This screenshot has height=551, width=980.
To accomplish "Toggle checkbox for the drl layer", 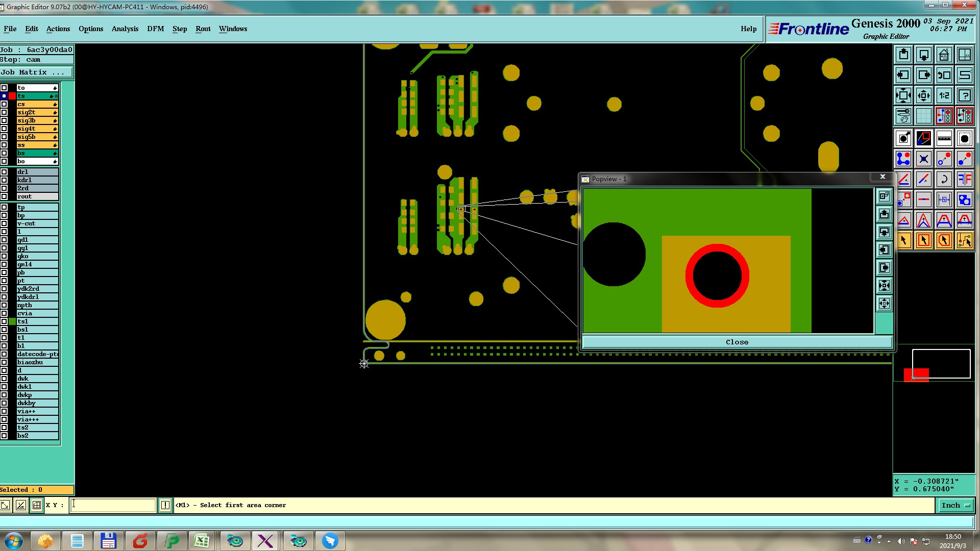I will [x=4, y=172].
